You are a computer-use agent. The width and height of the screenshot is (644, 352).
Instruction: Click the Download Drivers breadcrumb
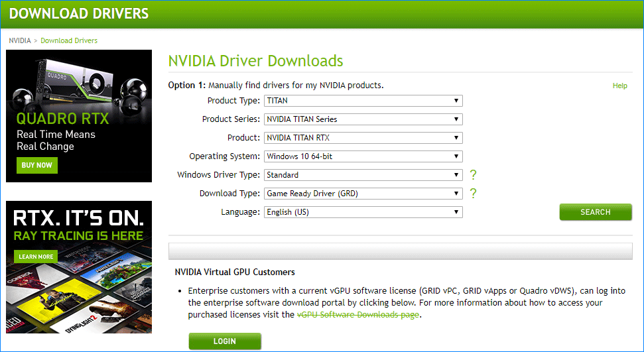[x=69, y=40]
